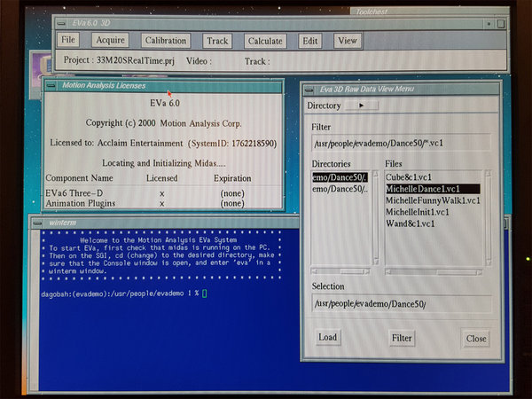The width and height of the screenshot is (532, 399).
Task: Open the Calculate menu
Action: coord(265,41)
